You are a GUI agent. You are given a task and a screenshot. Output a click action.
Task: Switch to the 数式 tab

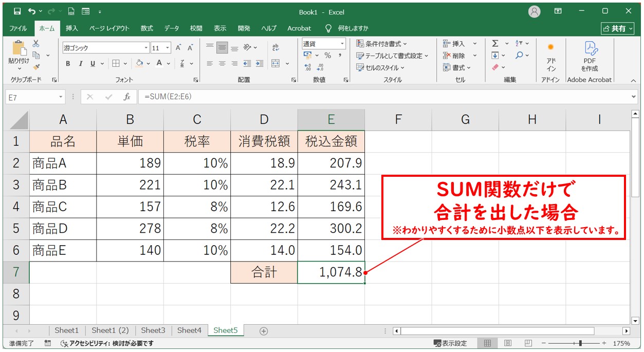click(x=147, y=28)
